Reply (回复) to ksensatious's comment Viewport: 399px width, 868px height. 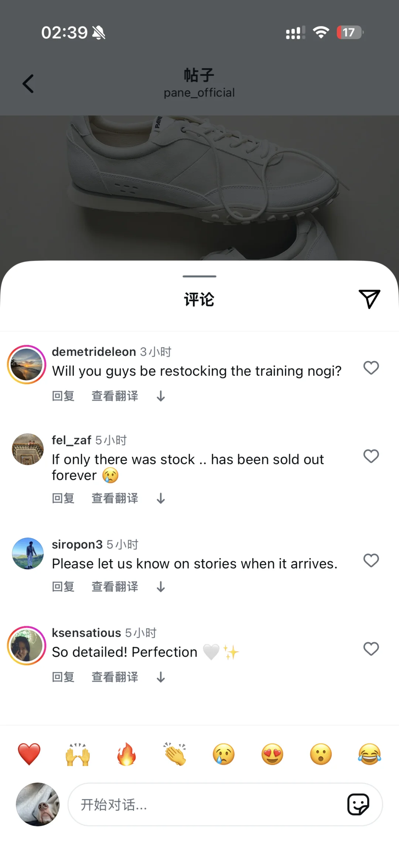pos(63,677)
